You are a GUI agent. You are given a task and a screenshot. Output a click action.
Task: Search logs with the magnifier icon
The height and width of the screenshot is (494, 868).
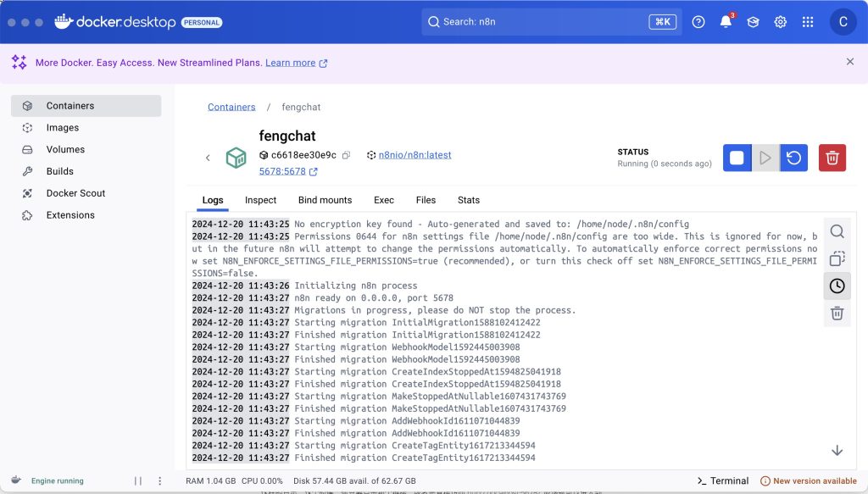coord(837,231)
